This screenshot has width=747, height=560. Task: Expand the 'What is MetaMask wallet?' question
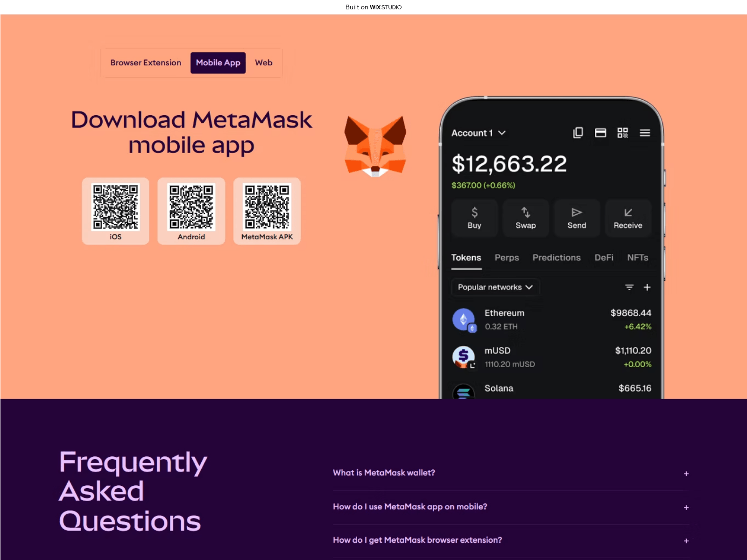coord(686,474)
